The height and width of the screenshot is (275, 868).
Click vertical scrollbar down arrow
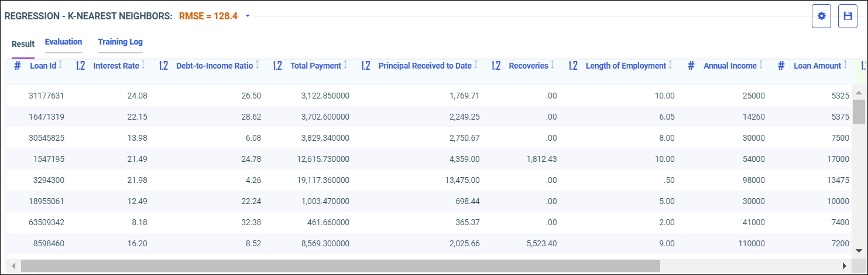tap(859, 250)
